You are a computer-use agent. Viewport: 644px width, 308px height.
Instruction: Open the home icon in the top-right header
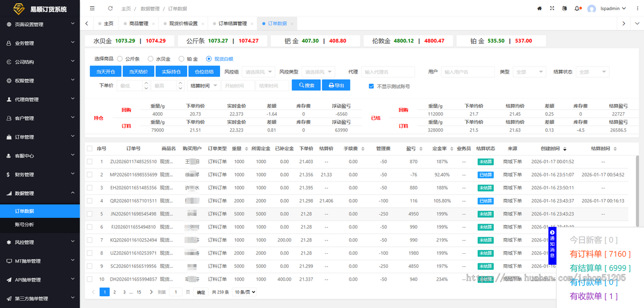[x=539, y=9]
